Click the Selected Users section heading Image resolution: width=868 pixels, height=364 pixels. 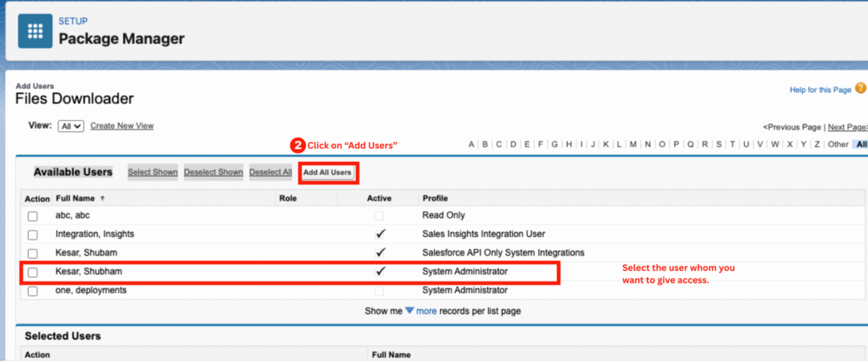click(63, 336)
